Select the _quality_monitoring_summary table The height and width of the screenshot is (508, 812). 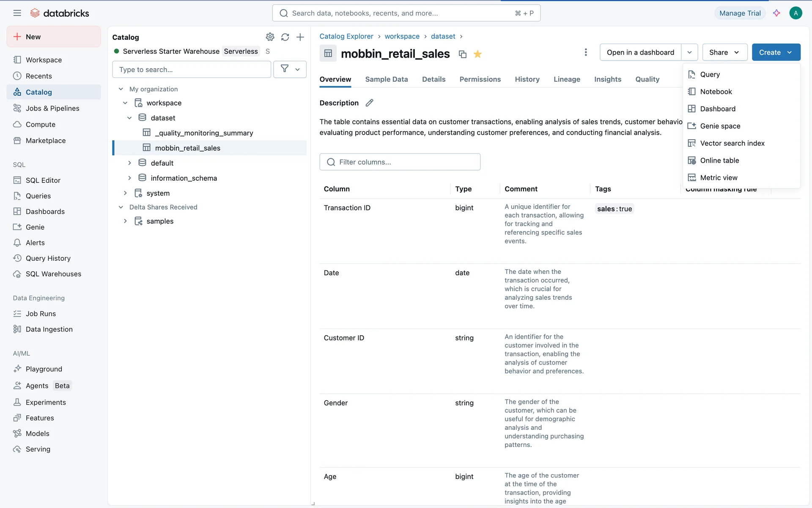pyautogui.click(x=204, y=133)
